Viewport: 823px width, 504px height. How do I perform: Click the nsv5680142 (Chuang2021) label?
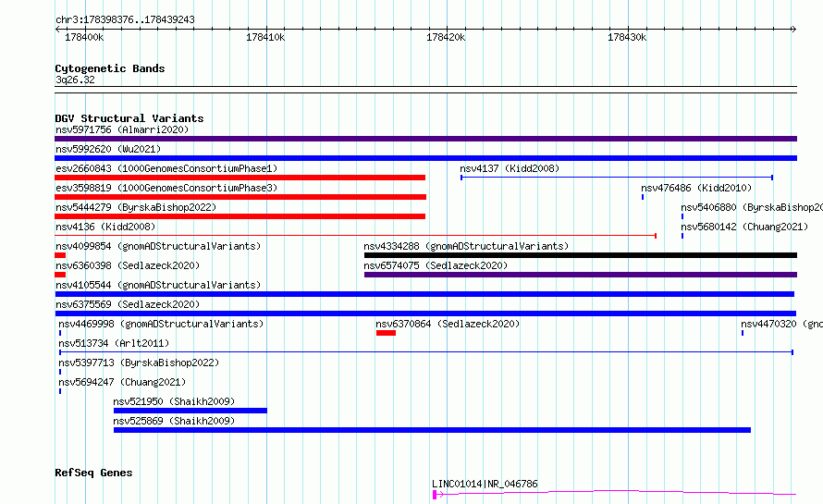click(x=744, y=227)
